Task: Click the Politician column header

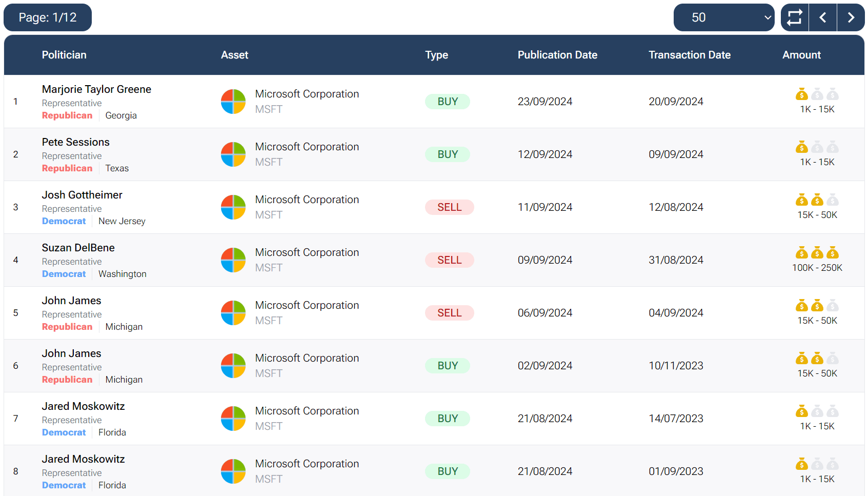Action: (x=64, y=55)
